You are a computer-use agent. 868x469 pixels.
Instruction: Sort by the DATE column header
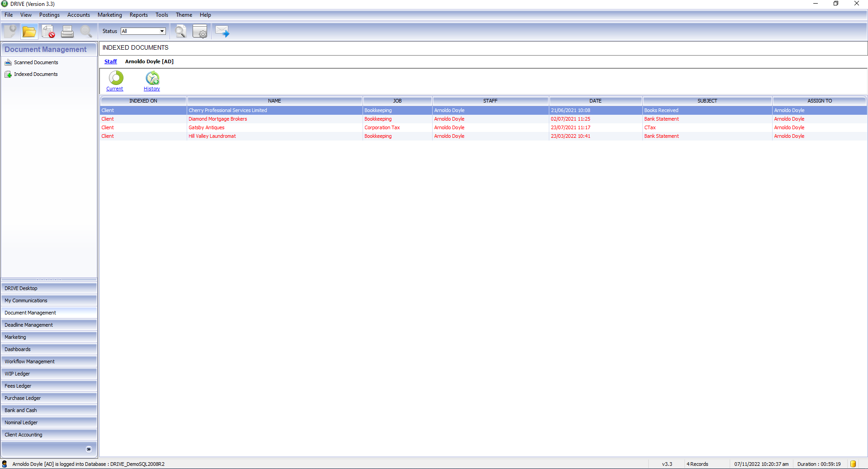(595, 101)
